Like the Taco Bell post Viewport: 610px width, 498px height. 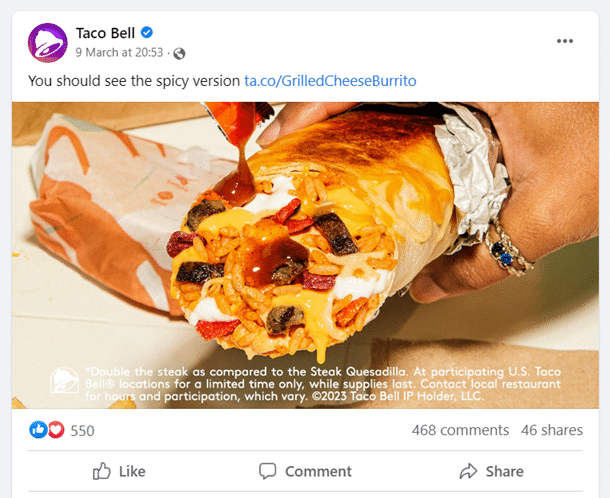(119, 471)
